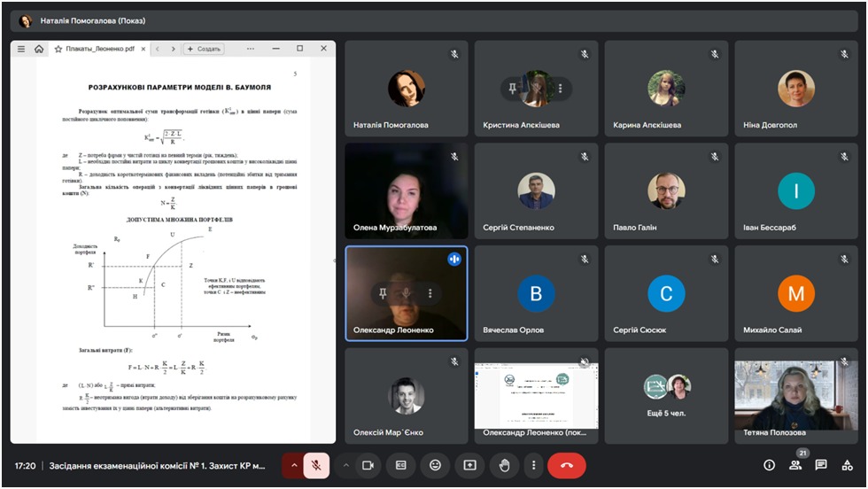Open the PDF viewer hamburger menu
This screenshot has width=868, height=489.
(21, 49)
